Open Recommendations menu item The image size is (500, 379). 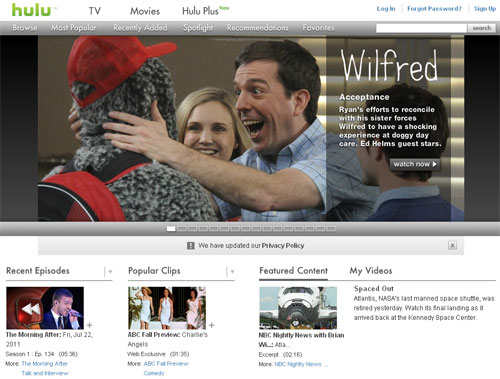[257, 28]
